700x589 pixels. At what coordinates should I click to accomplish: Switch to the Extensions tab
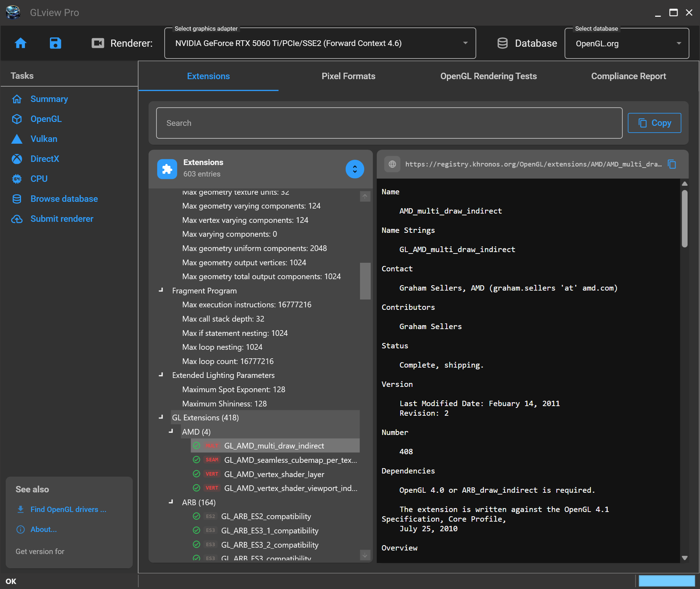[209, 76]
